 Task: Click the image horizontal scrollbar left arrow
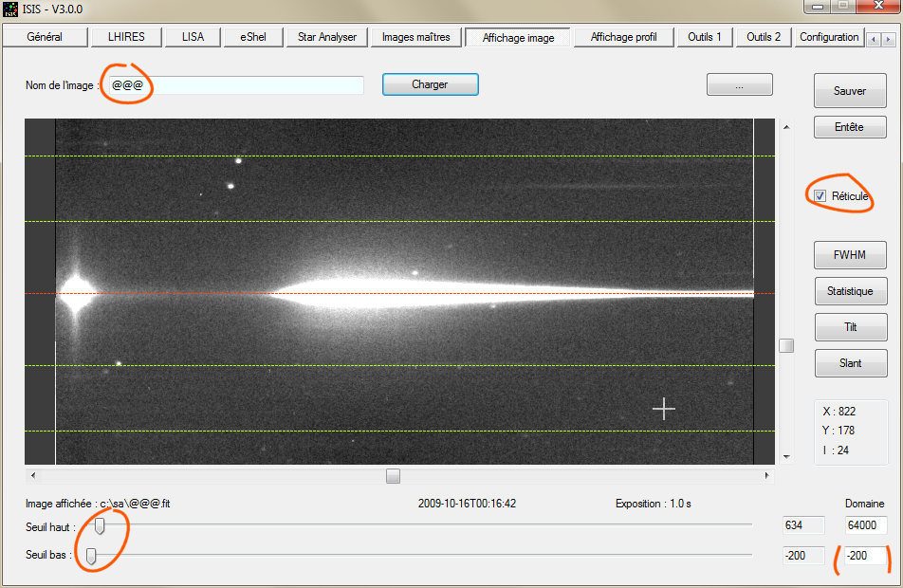[x=33, y=475]
